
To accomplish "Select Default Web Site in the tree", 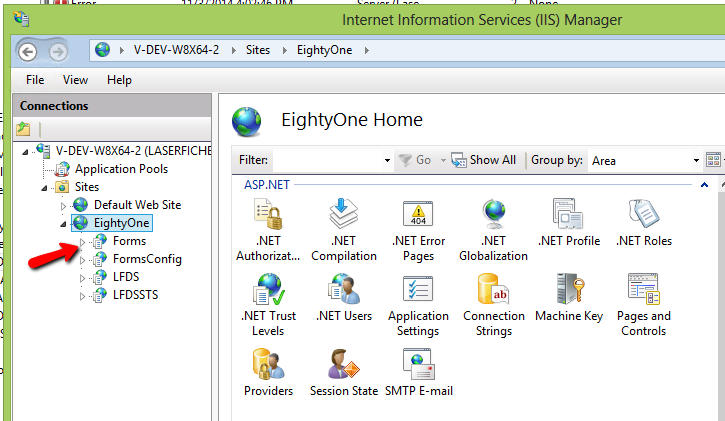I will coord(137,205).
